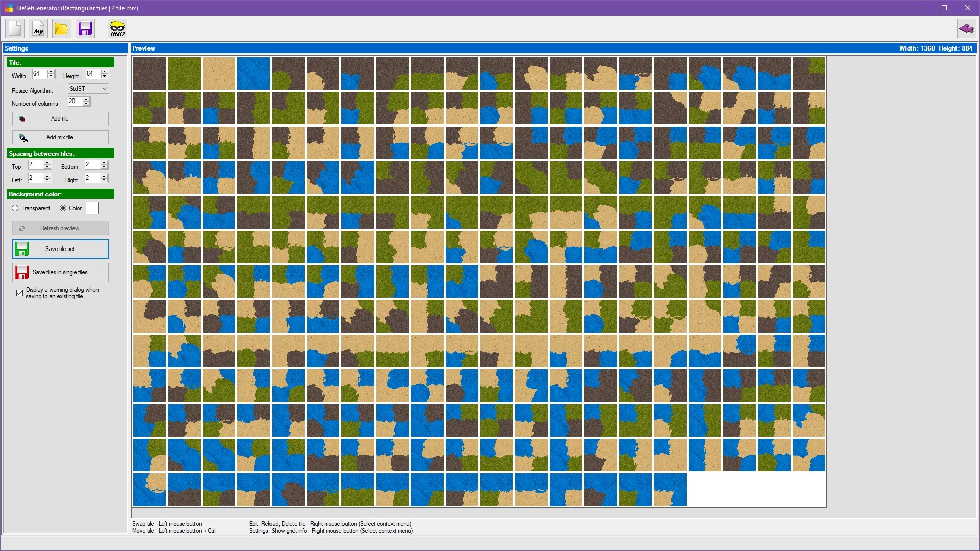Click the Add mix tile button

[60, 137]
